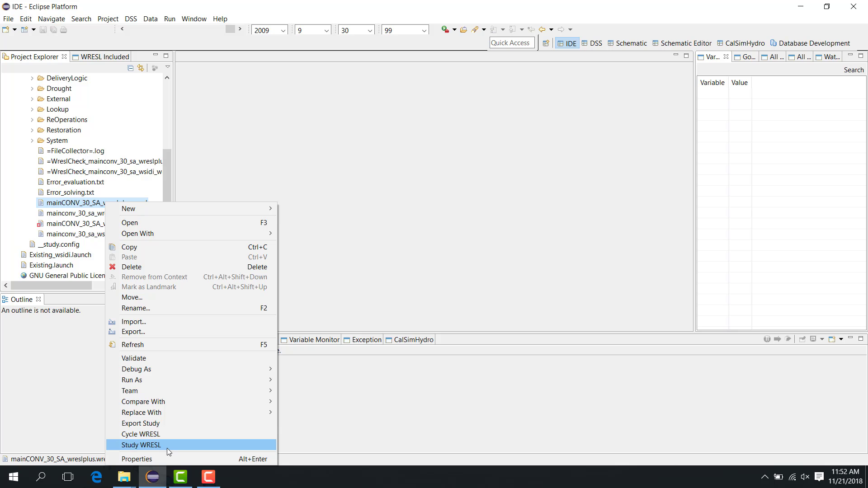Expand the Restoration folder
The height and width of the screenshot is (488, 868).
pos(32,130)
